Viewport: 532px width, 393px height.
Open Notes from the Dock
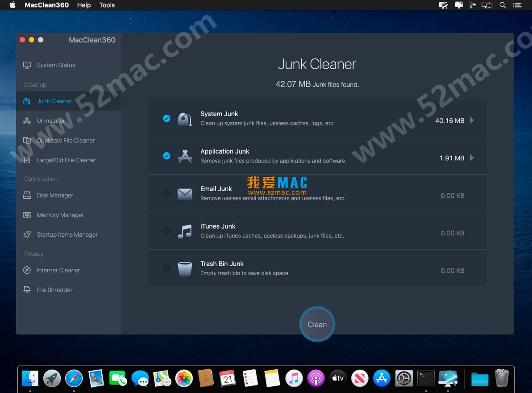click(272, 378)
